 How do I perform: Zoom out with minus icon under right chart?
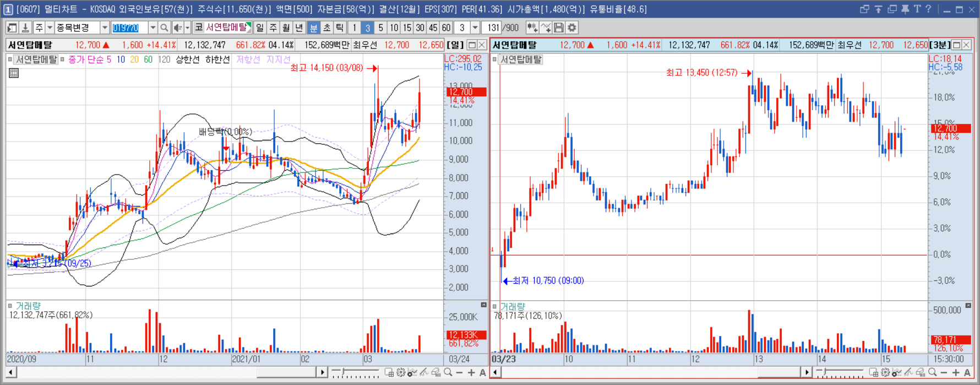pos(944,373)
